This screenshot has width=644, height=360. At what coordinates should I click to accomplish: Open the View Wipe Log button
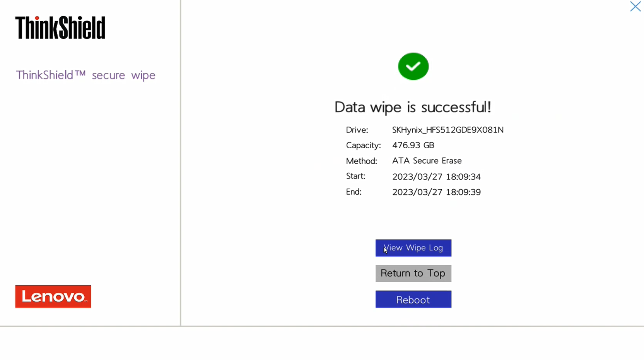[x=413, y=248]
